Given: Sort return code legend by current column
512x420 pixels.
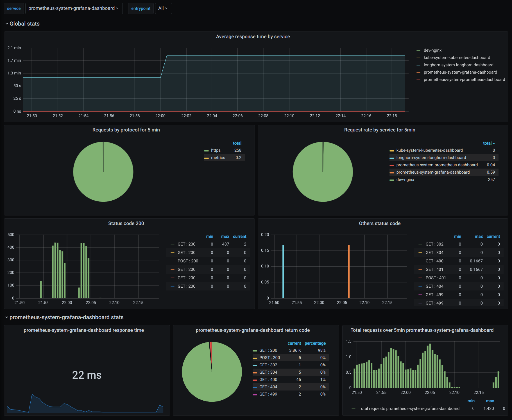Looking at the screenshot, I should (294, 344).
